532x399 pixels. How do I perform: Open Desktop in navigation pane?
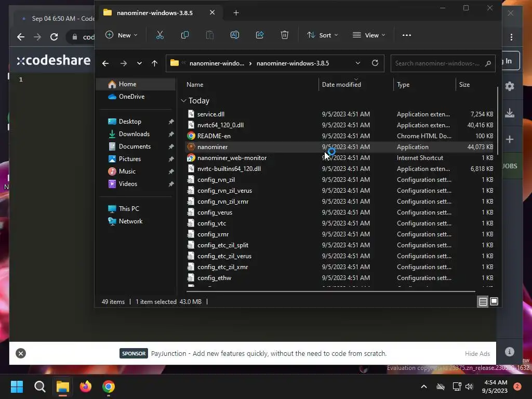click(136, 122)
